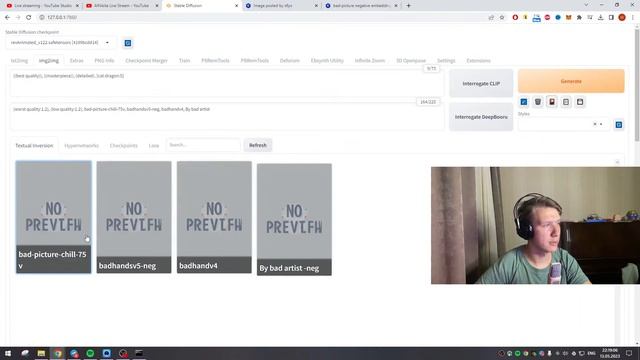Click into the negative prompt text box
640x360 pixels.
pyautogui.click(x=227, y=117)
